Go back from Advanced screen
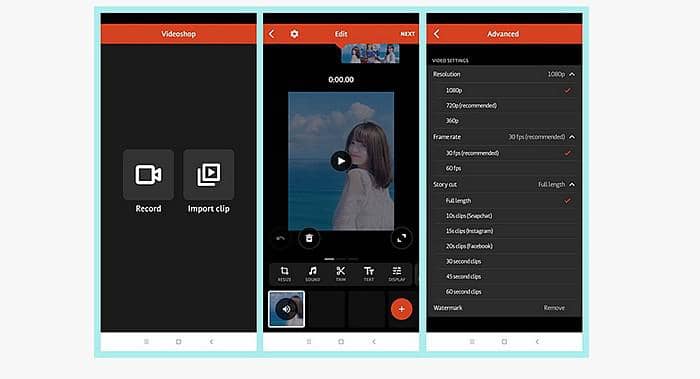 437,34
